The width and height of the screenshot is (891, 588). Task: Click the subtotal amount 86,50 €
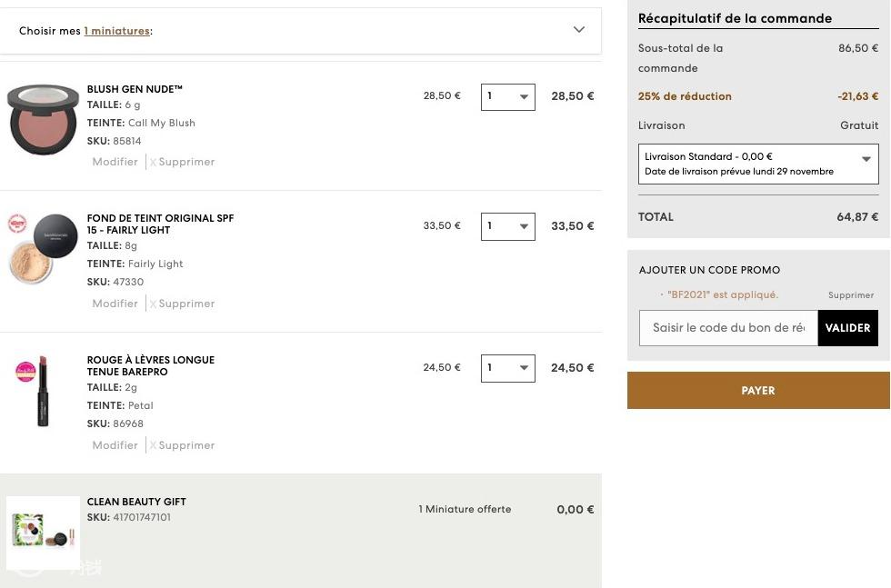click(858, 48)
